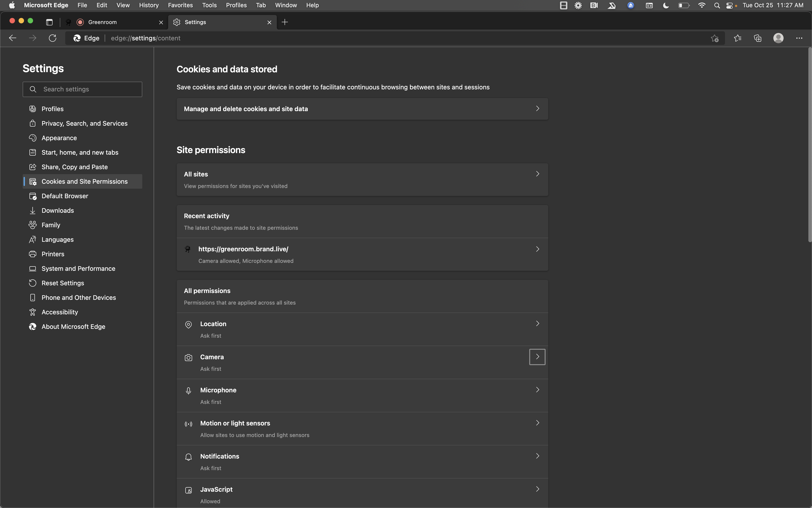812x508 pixels.
Task: Open Collections button in toolbar
Action: [758, 38]
